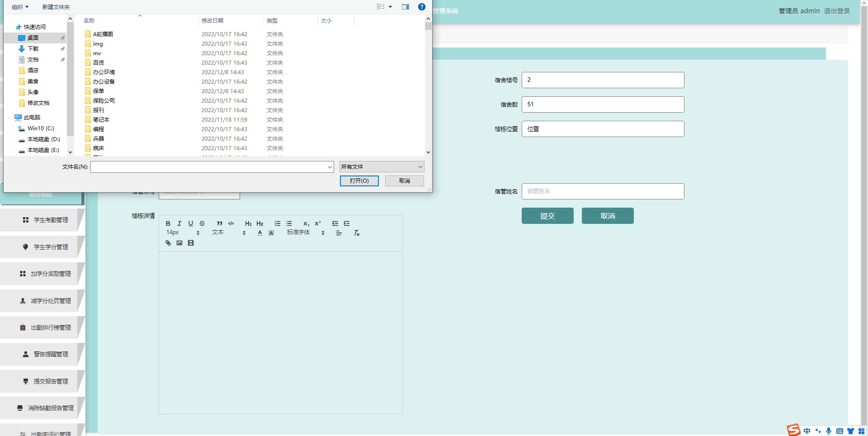The image size is (868, 436).
Task: Toggle the file dialog preview pane
Action: pos(406,7)
